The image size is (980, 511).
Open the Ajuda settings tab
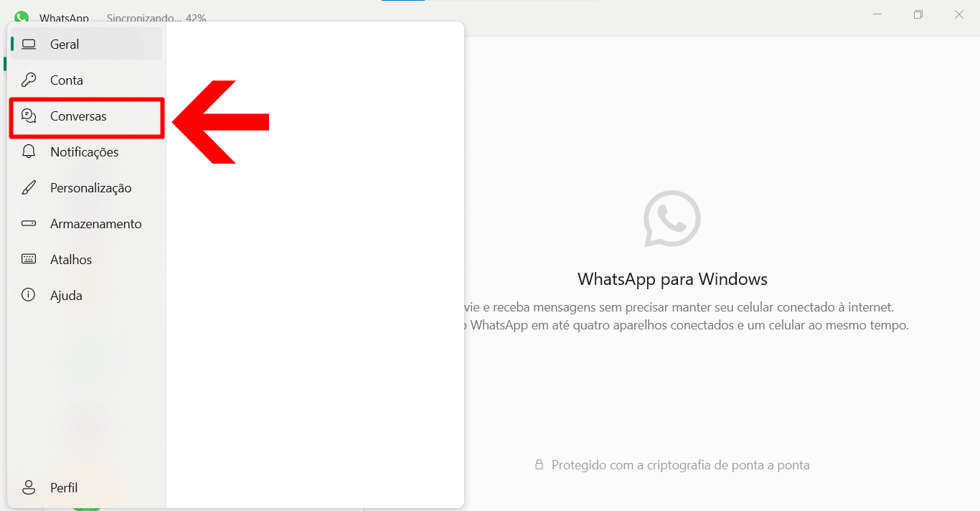tap(86, 296)
